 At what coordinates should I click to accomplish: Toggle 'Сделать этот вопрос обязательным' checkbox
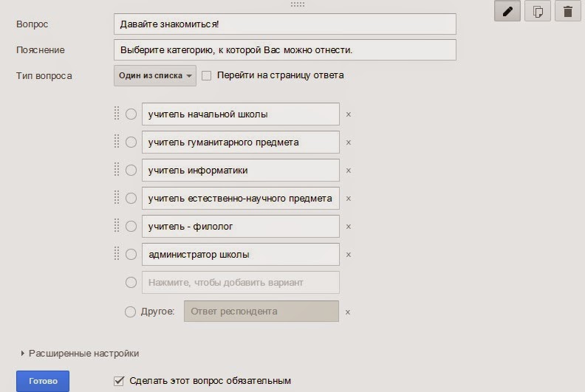tap(119, 381)
